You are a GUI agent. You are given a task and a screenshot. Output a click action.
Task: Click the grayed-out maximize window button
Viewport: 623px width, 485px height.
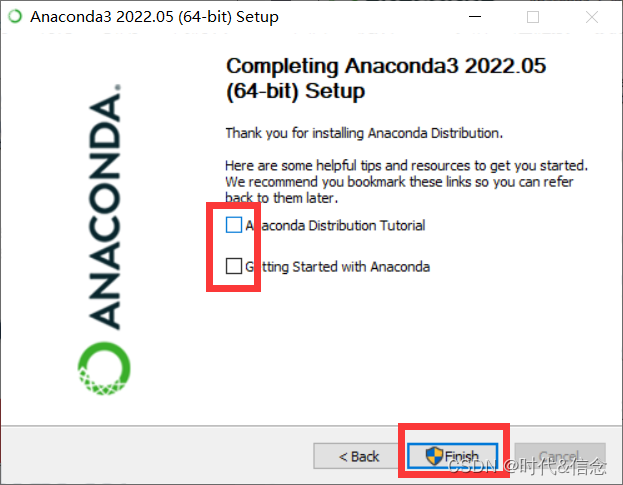click(x=533, y=17)
